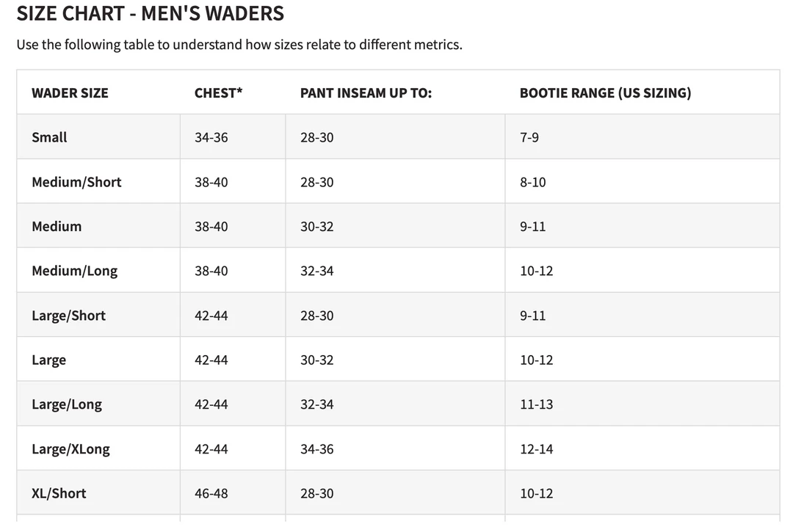The height and width of the screenshot is (532, 793).
Task: Select the BOOTIE RANGE (US SIZING) header
Action: [x=605, y=93]
